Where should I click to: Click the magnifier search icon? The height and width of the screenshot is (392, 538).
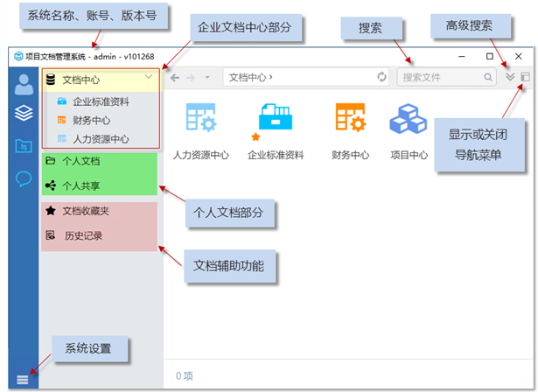(x=490, y=78)
